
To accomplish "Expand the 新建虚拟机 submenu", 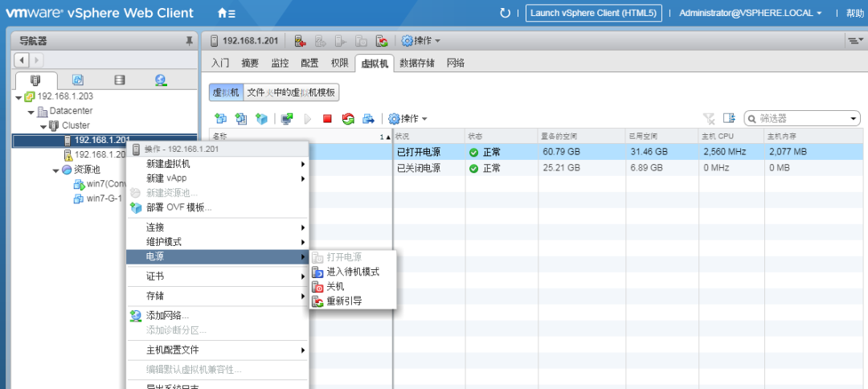I will coord(218,164).
